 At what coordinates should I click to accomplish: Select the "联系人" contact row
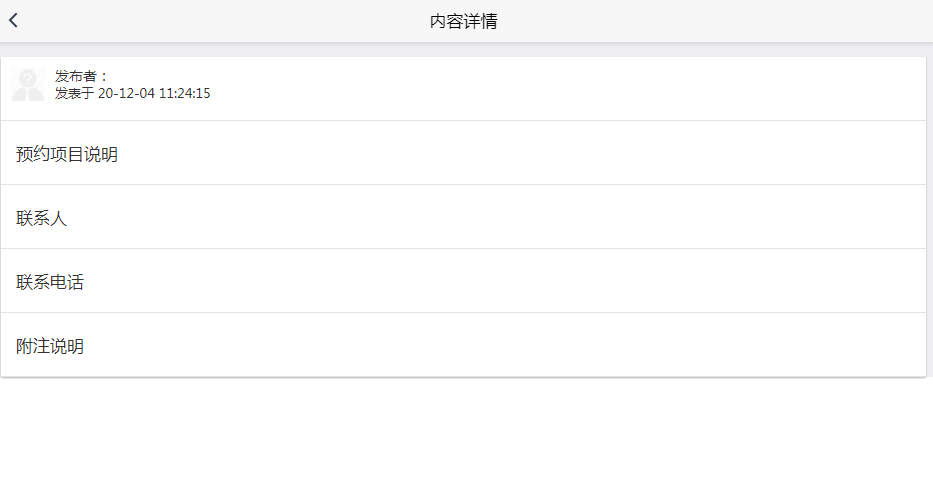pos(42,218)
